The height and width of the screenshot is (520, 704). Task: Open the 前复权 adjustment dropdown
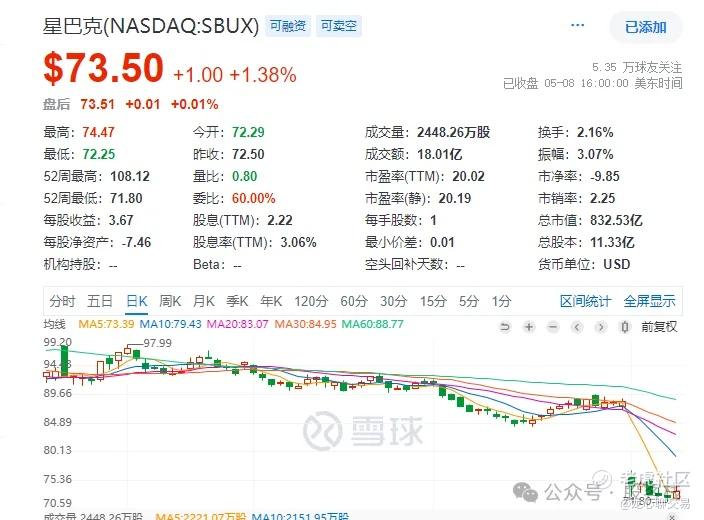click(x=659, y=327)
